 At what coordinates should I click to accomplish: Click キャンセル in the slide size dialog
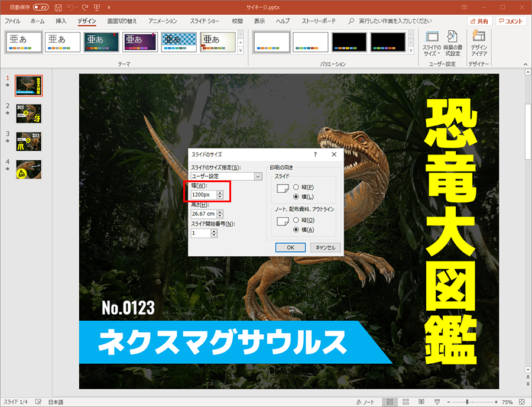(x=325, y=248)
